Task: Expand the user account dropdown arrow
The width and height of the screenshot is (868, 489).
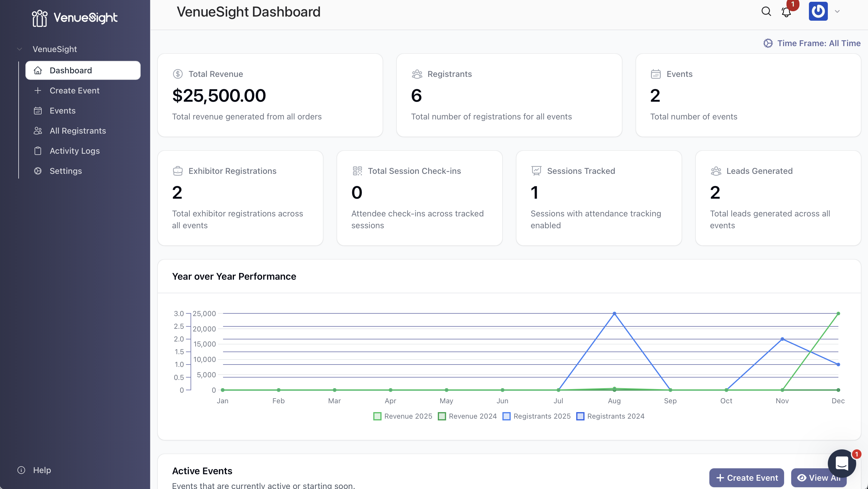Action: click(837, 12)
